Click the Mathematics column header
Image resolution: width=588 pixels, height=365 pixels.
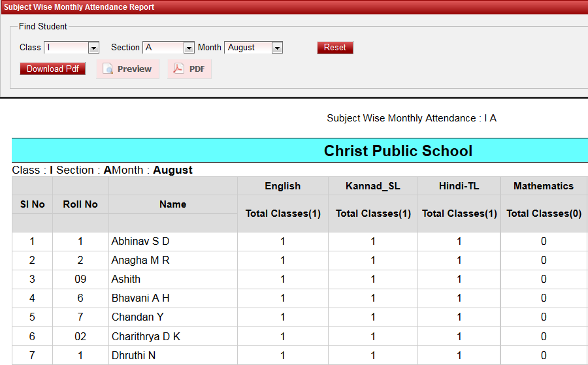click(543, 186)
